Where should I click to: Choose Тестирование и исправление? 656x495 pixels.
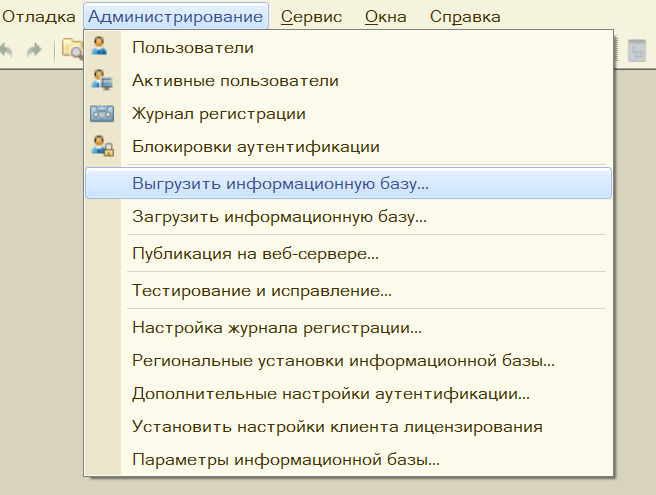click(348, 290)
